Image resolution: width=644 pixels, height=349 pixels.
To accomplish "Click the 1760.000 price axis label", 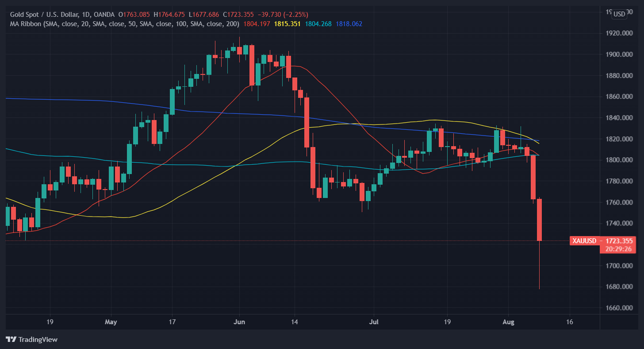I will click(x=620, y=202).
